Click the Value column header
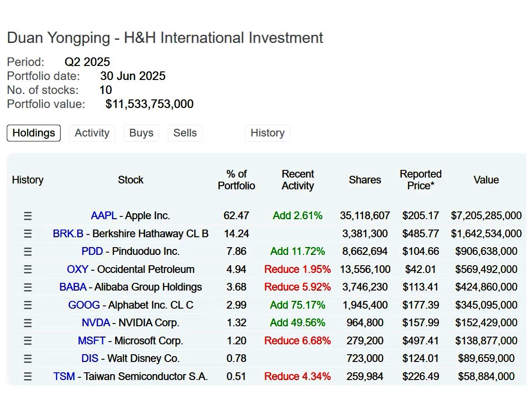The width and height of the screenshot is (532, 413). point(486,180)
